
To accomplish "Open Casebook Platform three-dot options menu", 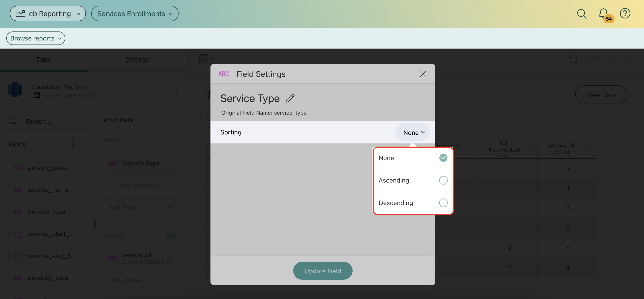I will (177, 90).
